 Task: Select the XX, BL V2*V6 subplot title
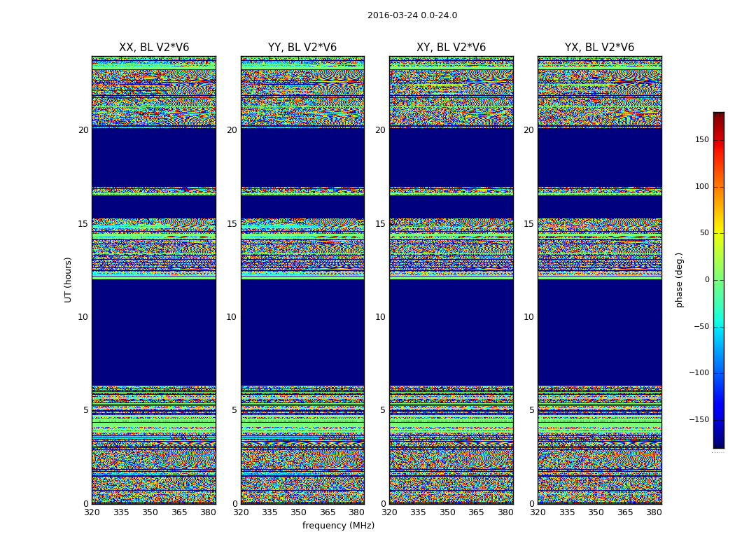coord(153,48)
